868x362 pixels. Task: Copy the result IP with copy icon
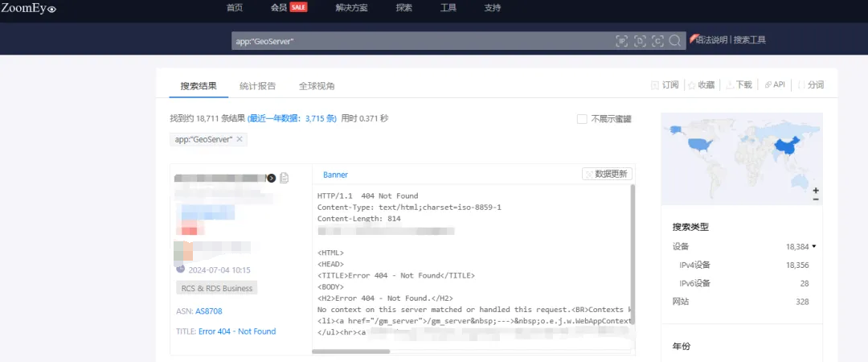(x=284, y=178)
